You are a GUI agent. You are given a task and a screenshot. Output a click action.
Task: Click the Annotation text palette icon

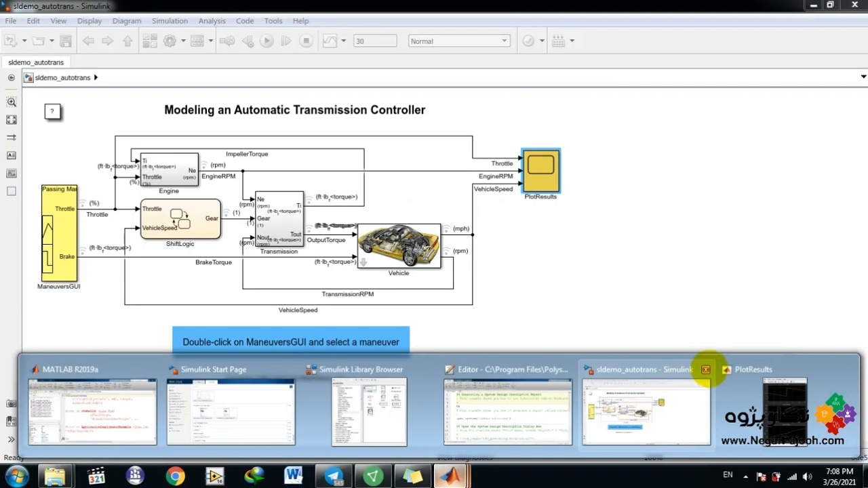click(12, 156)
